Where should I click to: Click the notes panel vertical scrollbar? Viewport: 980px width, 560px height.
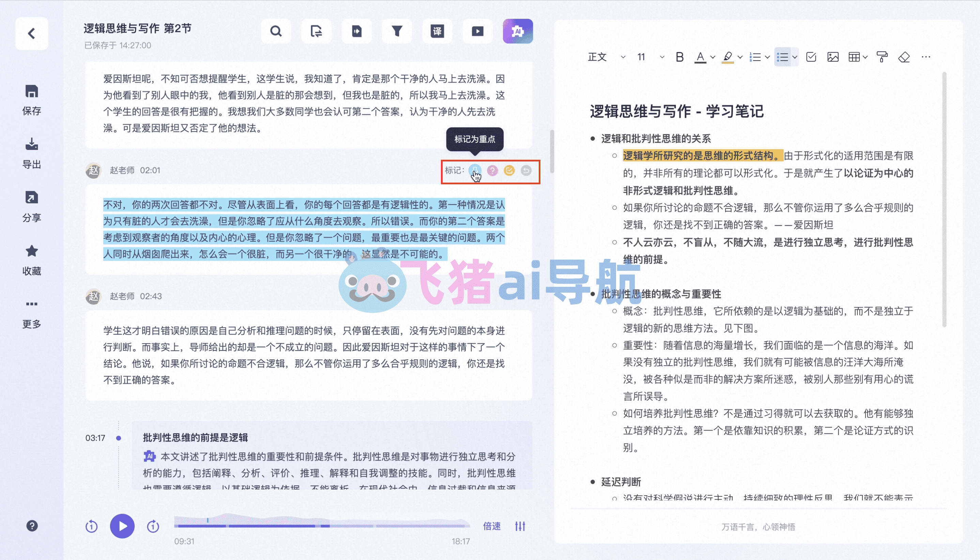coord(944,199)
